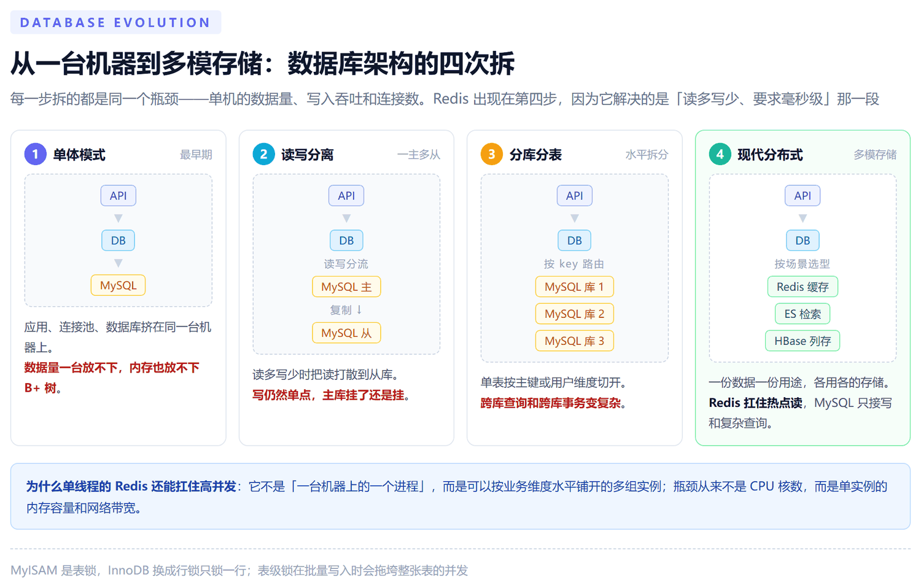Click the API chip in 现代分布式 card
The width and height of the screenshot is (921, 588).
coord(802,196)
